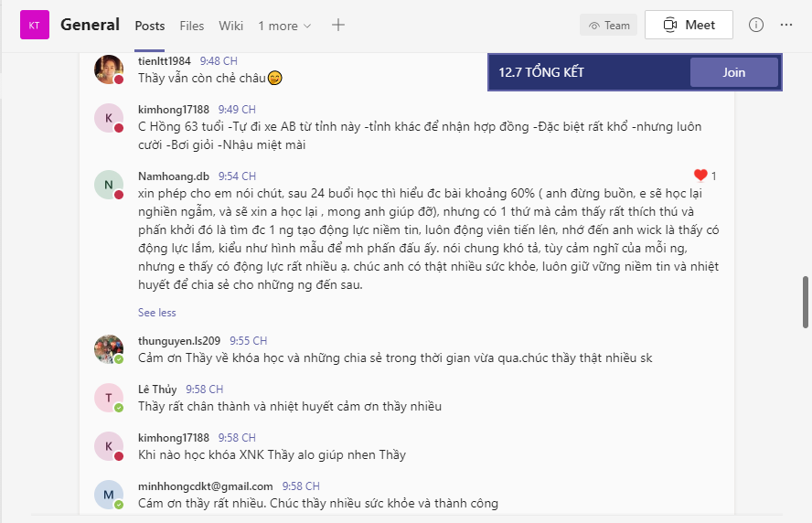Click the Team visibility button

pyautogui.click(x=608, y=25)
